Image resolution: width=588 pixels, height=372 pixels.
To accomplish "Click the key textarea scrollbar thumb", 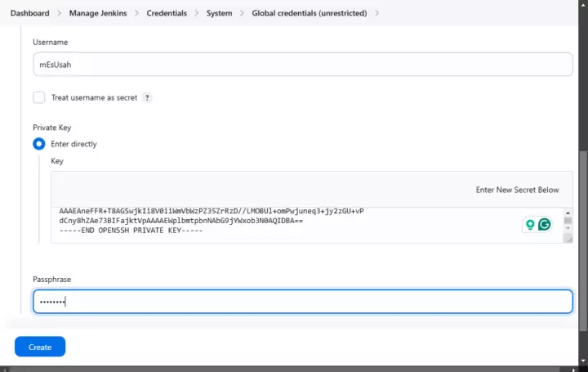I will click(x=568, y=221).
